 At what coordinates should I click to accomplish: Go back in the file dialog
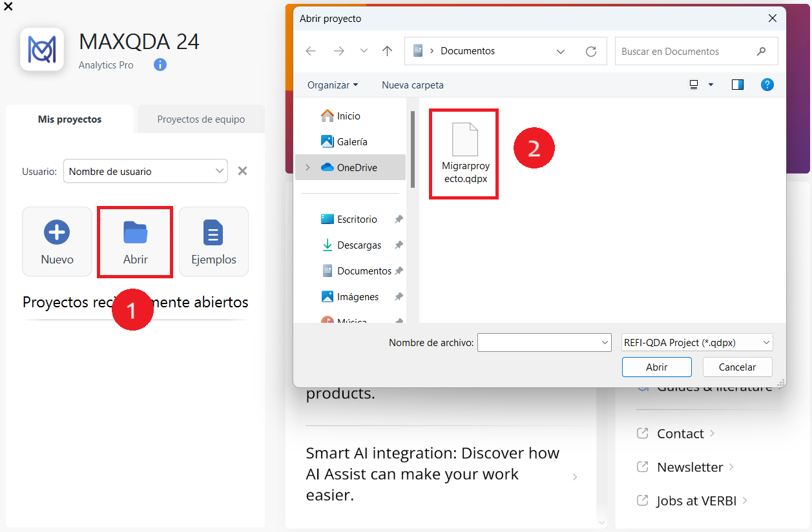311,51
